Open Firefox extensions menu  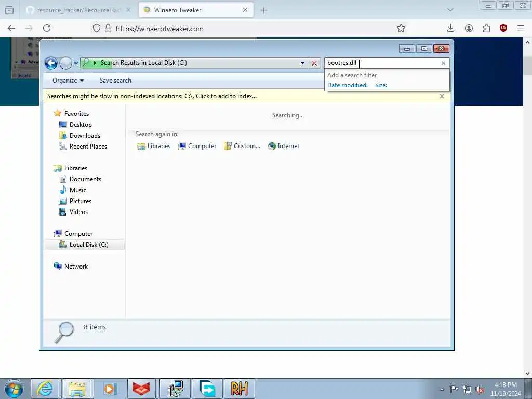pos(486,29)
